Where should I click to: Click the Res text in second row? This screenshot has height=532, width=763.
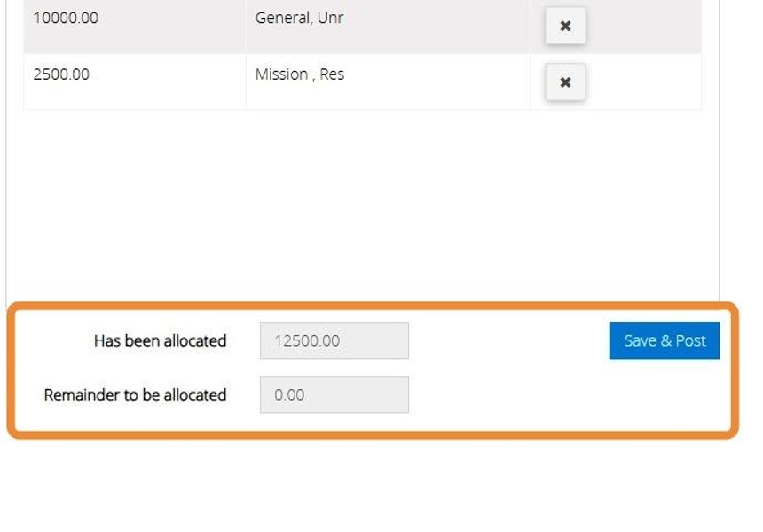tap(332, 74)
